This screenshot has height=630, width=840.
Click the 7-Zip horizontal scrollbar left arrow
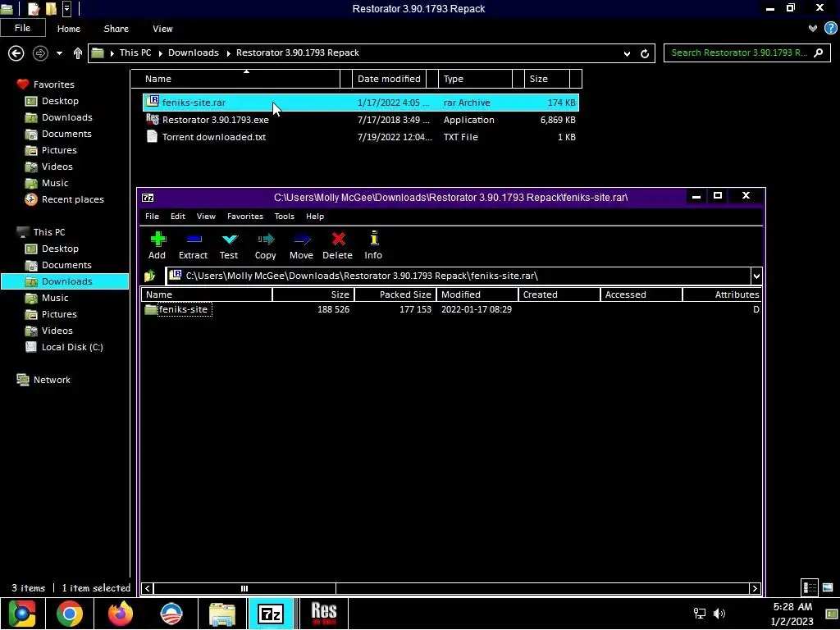148,589
